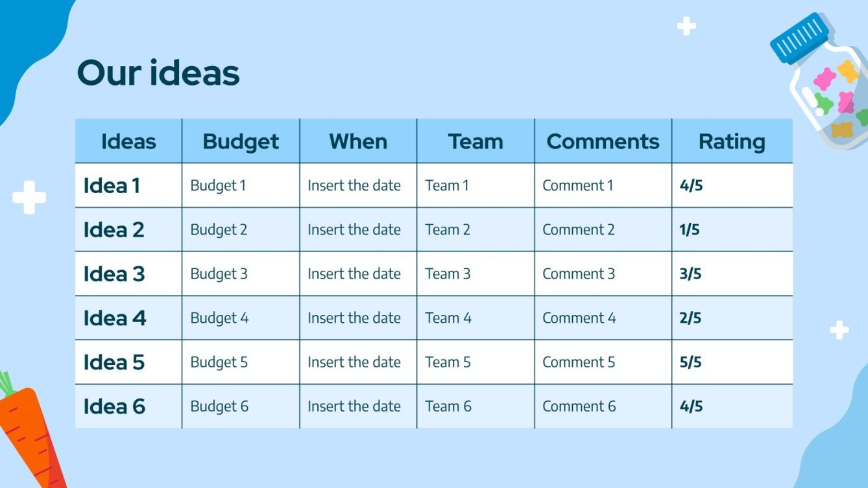
Task: Click the largest white plus decoration
Action: [x=29, y=198]
